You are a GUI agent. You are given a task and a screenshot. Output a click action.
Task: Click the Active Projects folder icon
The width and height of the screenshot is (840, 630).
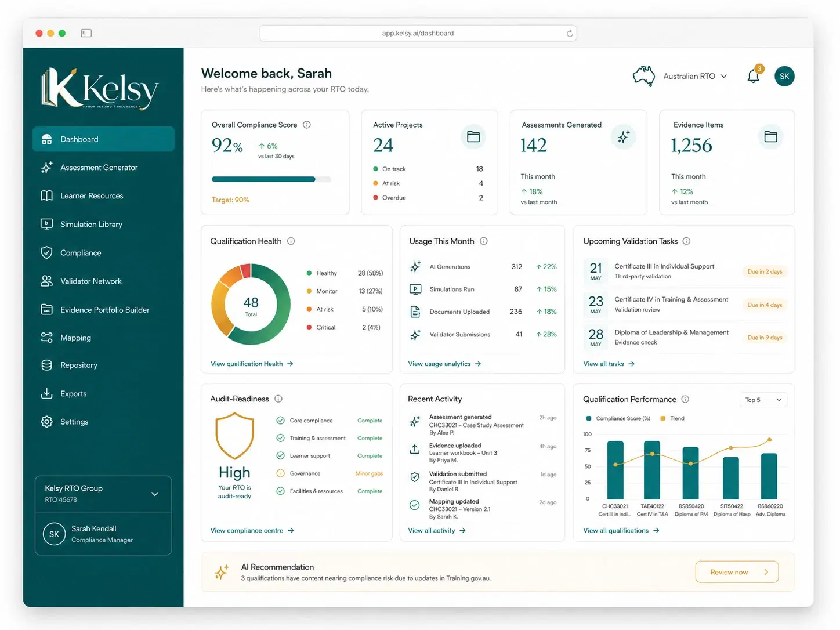pos(473,136)
